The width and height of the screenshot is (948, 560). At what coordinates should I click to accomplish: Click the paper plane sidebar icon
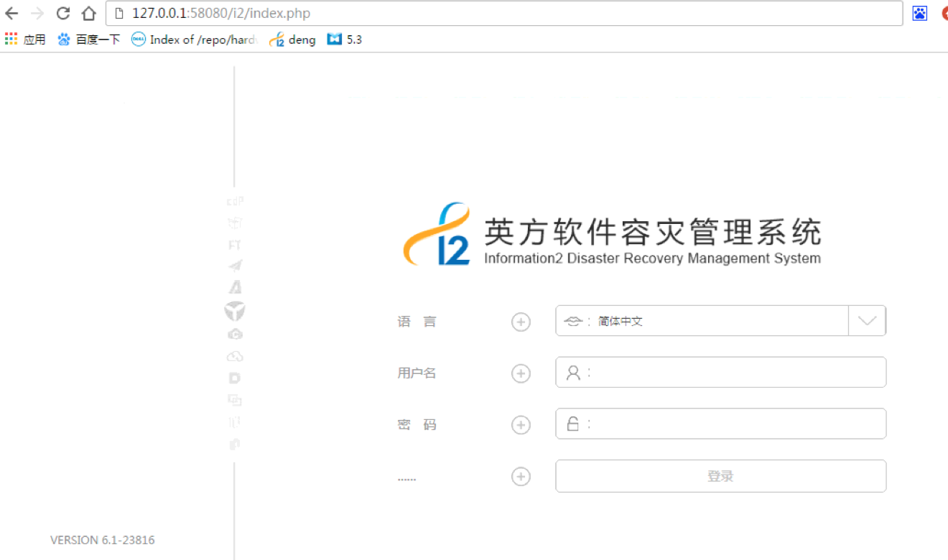pyautogui.click(x=235, y=266)
